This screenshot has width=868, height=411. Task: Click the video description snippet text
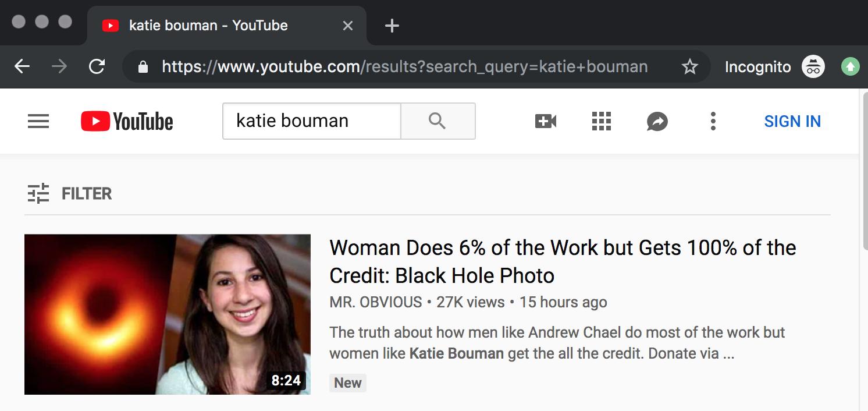pos(557,343)
